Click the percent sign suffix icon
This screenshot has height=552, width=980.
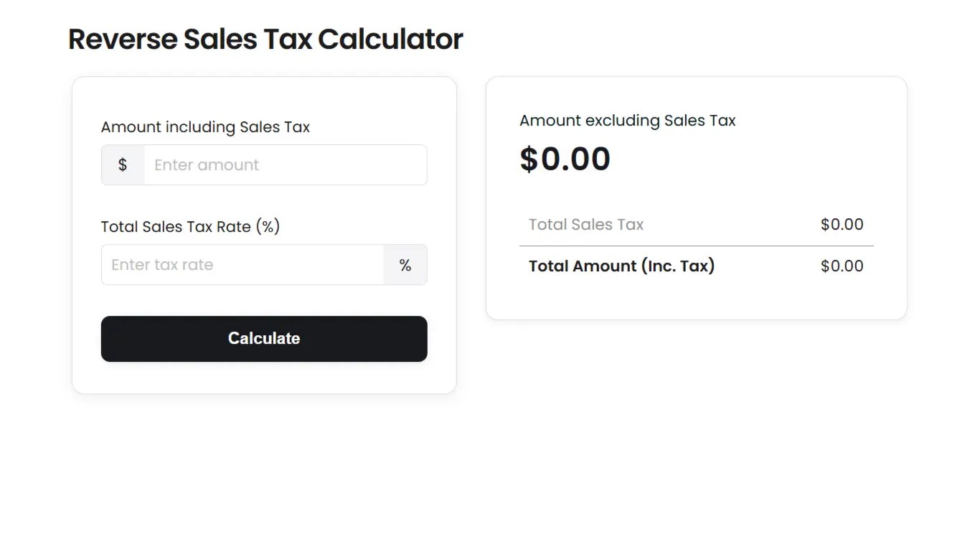[x=405, y=265]
